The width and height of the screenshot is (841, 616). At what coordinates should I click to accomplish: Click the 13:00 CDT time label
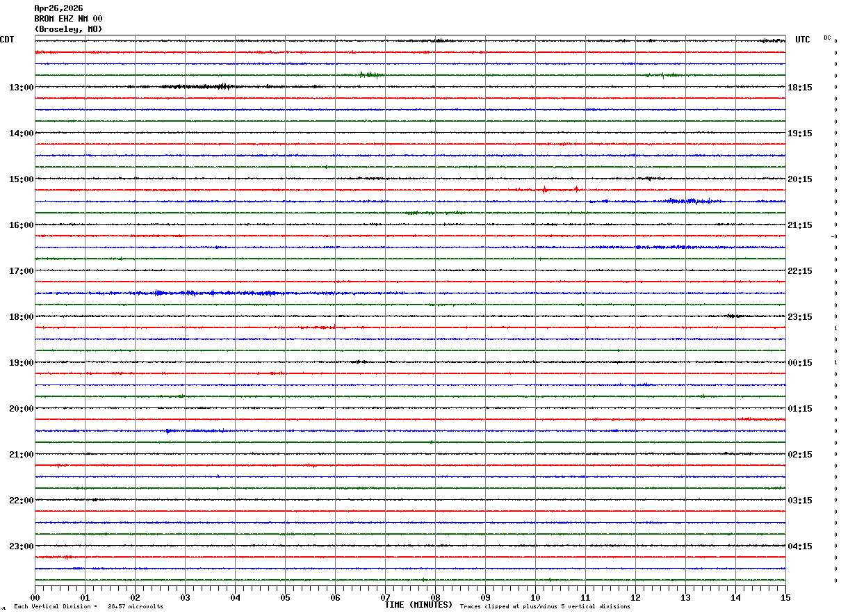pos(21,88)
